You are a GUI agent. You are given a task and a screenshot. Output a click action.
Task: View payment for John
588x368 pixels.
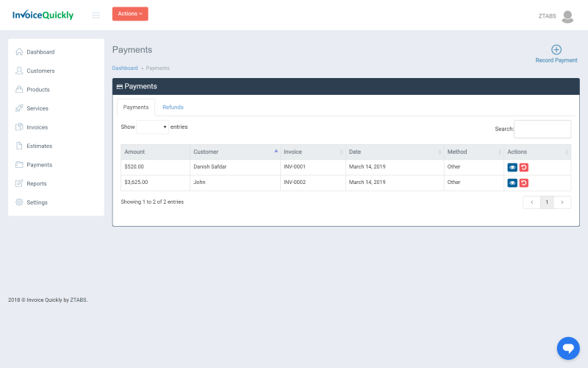click(x=512, y=183)
